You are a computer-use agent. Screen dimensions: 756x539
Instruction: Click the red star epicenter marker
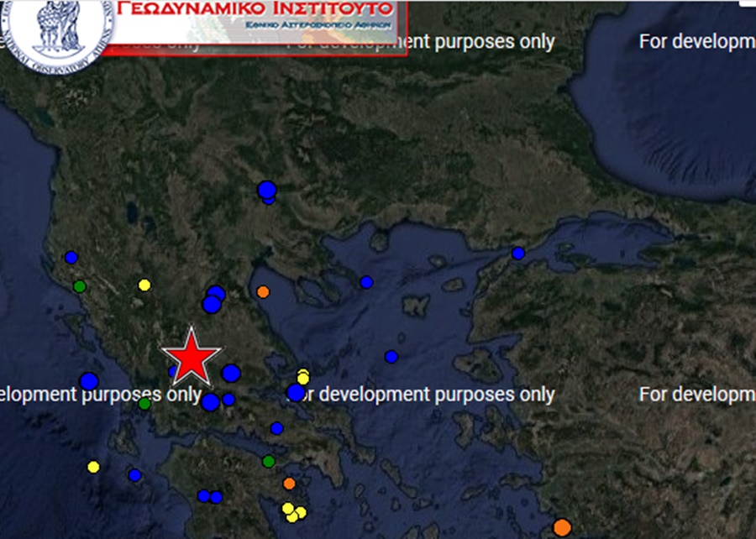pos(192,356)
